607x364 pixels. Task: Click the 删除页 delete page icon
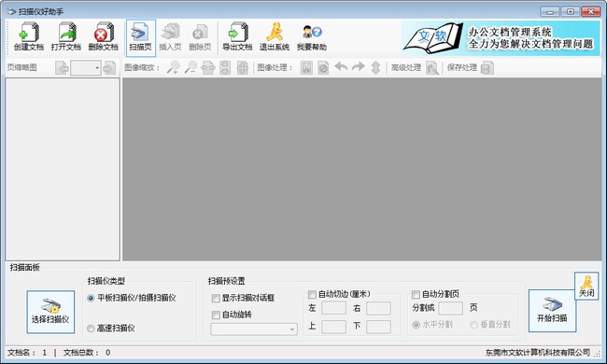tap(200, 37)
